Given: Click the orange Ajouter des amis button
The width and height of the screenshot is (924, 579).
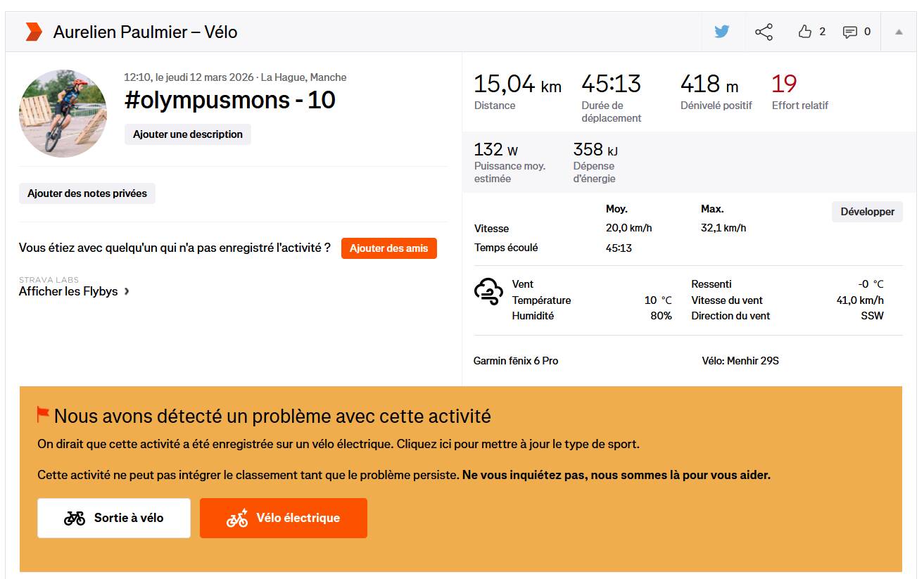Looking at the screenshot, I should coord(389,248).
